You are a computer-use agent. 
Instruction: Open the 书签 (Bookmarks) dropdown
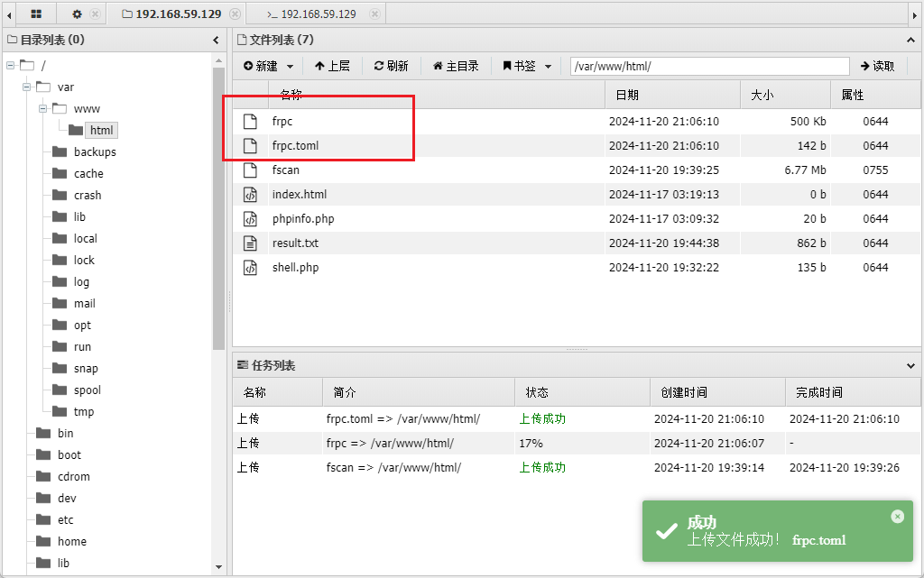coord(527,66)
